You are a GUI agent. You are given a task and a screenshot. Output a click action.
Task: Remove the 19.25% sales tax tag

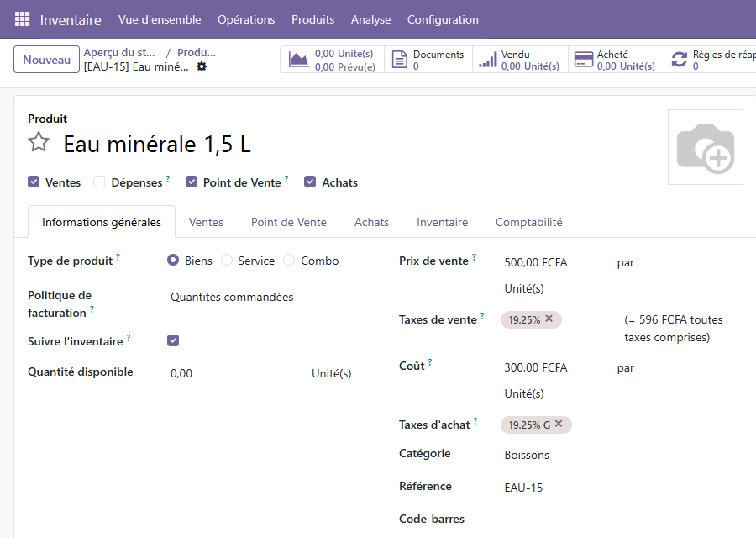pos(549,319)
